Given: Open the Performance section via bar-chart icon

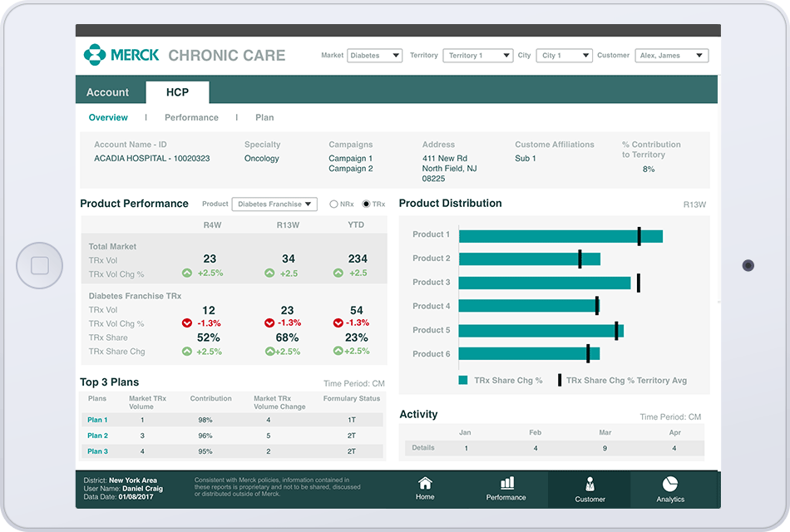Looking at the screenshot, I should (506, 489).
